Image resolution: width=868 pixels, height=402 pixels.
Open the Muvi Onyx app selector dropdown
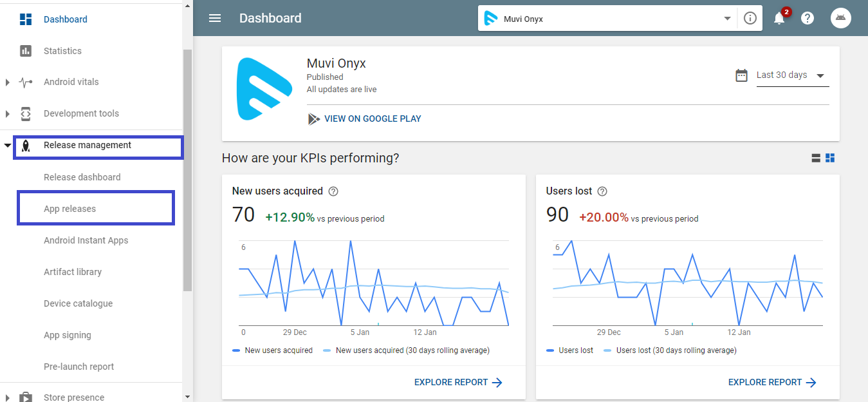[607, 18]
